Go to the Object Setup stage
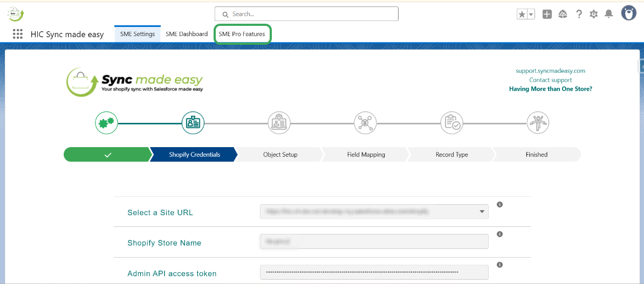The image size is (644, 284). (280, 155)
